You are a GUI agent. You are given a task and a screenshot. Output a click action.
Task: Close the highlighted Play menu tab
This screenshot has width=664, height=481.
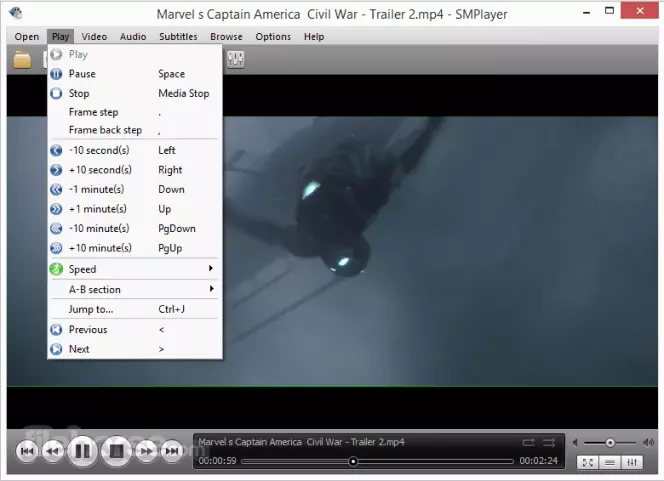61,37
